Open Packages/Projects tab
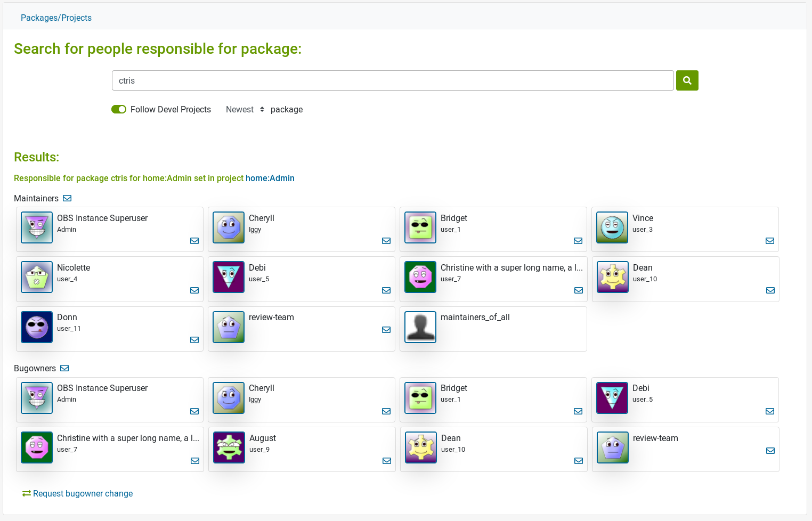The height and width of the screenshot is (521, 812). [56, 18]
